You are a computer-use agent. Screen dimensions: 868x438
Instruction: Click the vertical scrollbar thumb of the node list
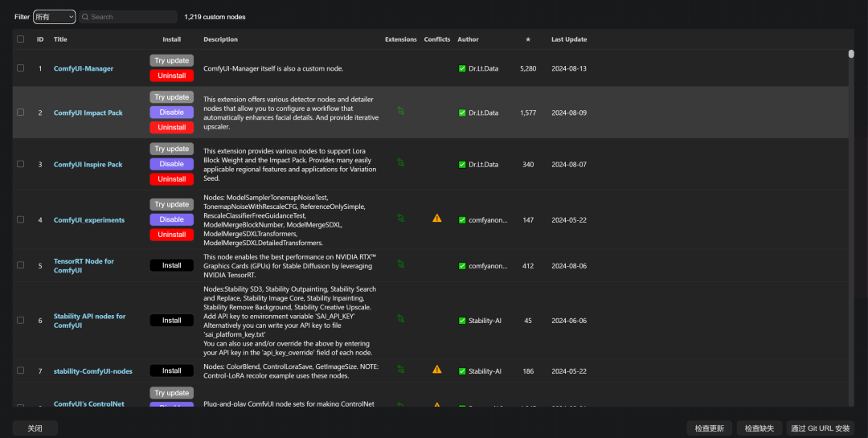tap(851, 54)
